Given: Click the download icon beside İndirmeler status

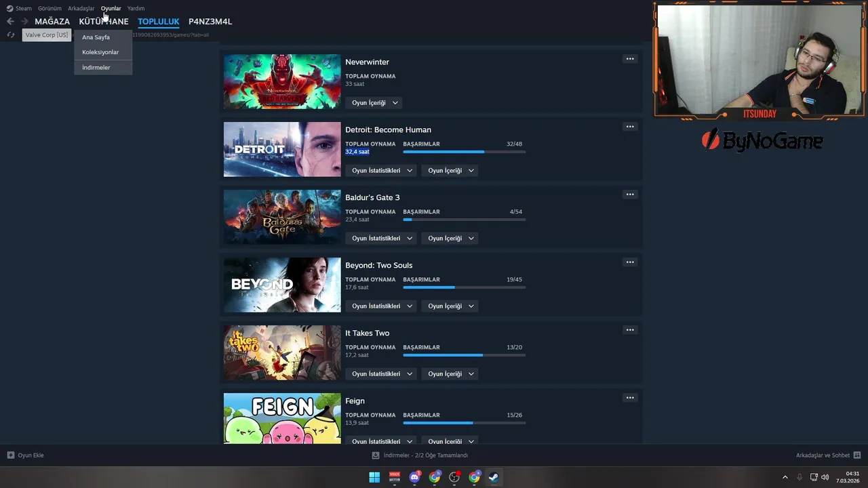Looking at the screenshot, I should click(x=376, y=455).
